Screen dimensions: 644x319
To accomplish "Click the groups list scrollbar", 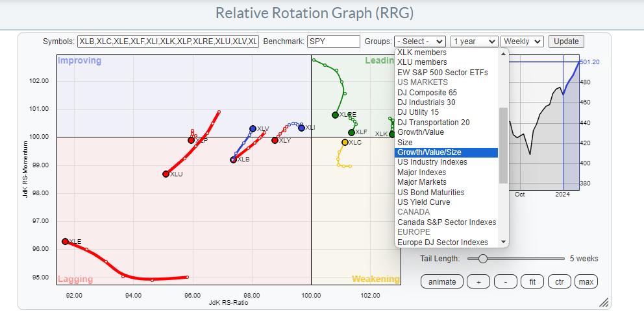I will (x=503, y=145).
